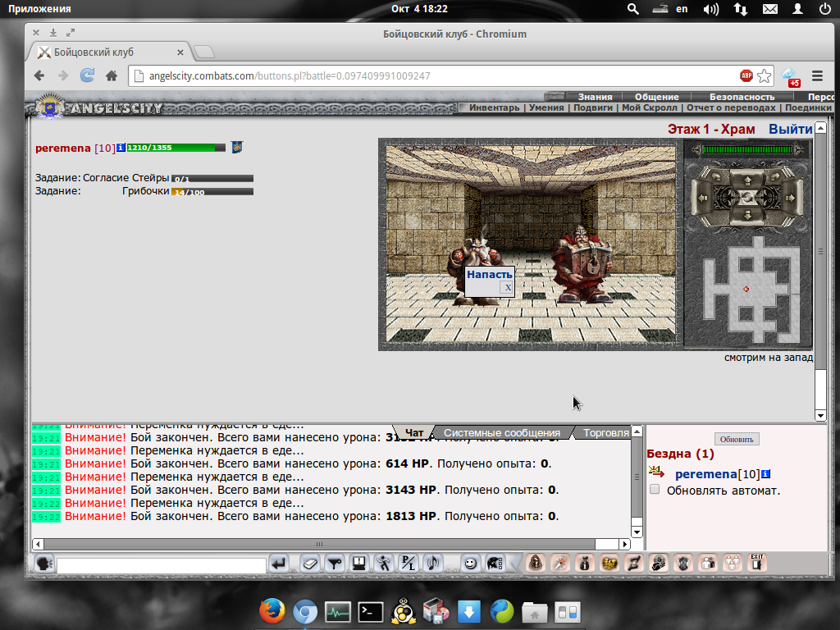Viewport: 840px width, 630px height.
Task: Click the clan emblem icon after the HP bar
Action: (237, 147)
